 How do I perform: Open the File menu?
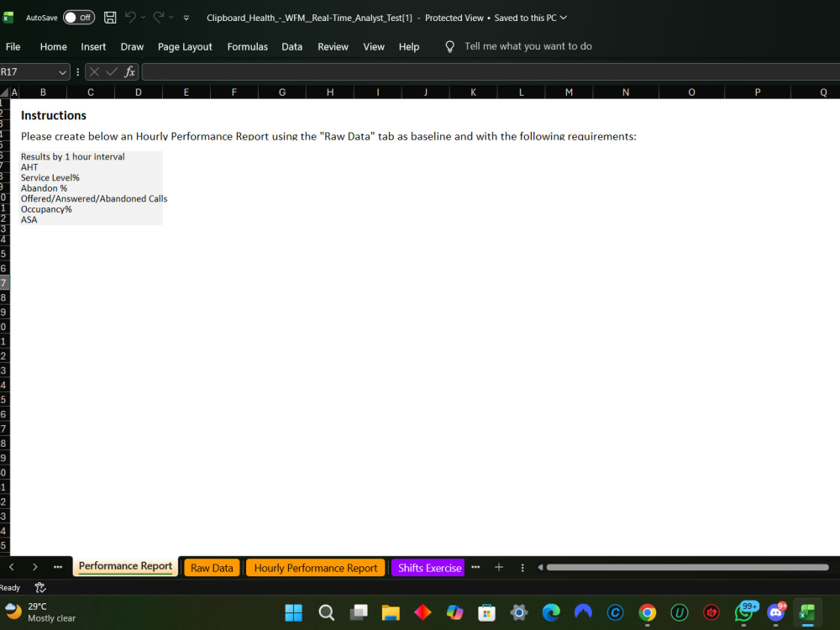tap(13, 46)
